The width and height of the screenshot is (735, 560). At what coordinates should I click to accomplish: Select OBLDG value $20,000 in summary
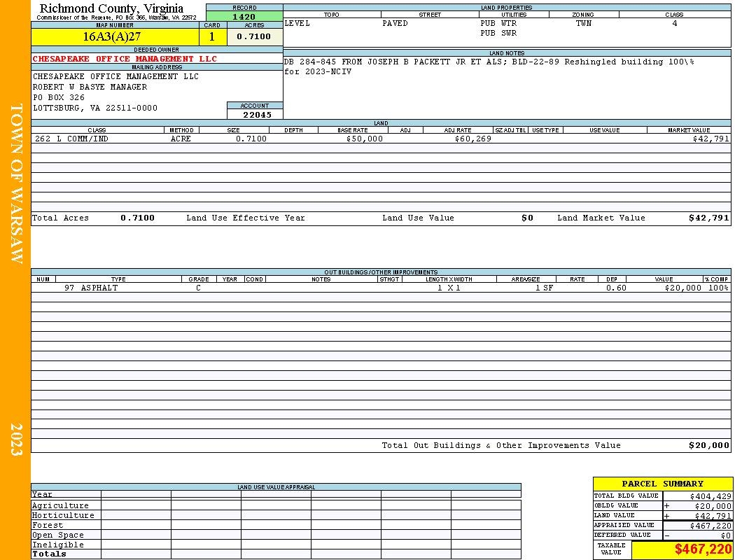(713, 505)
